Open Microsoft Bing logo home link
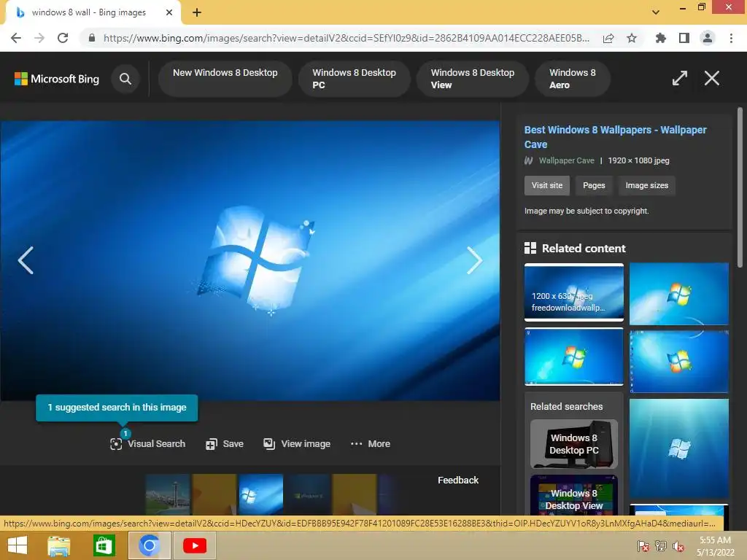747x560 pixels. point(57,79)
